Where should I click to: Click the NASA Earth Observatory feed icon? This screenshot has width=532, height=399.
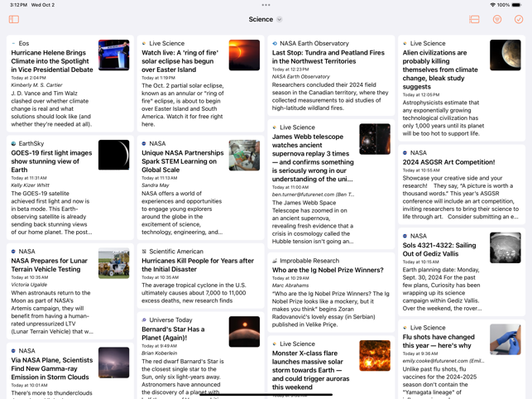(275, 44)
